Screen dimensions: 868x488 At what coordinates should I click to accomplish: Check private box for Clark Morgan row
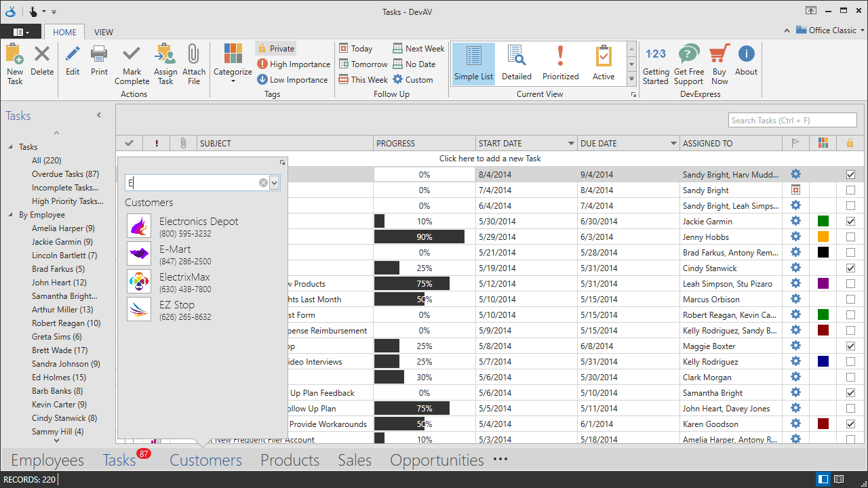click(x=850, y=378)
